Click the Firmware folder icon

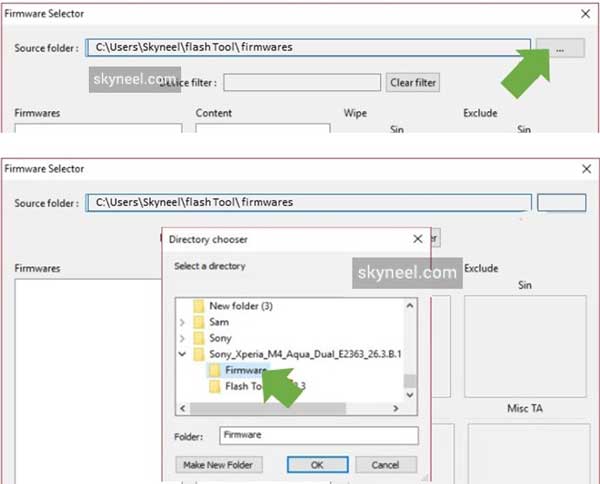click(x=215, y=370)
